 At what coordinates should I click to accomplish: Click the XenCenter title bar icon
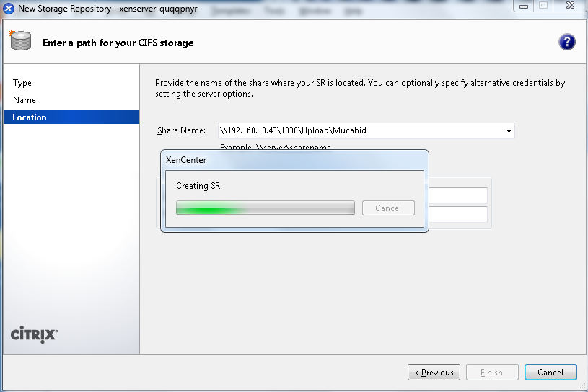8,8
